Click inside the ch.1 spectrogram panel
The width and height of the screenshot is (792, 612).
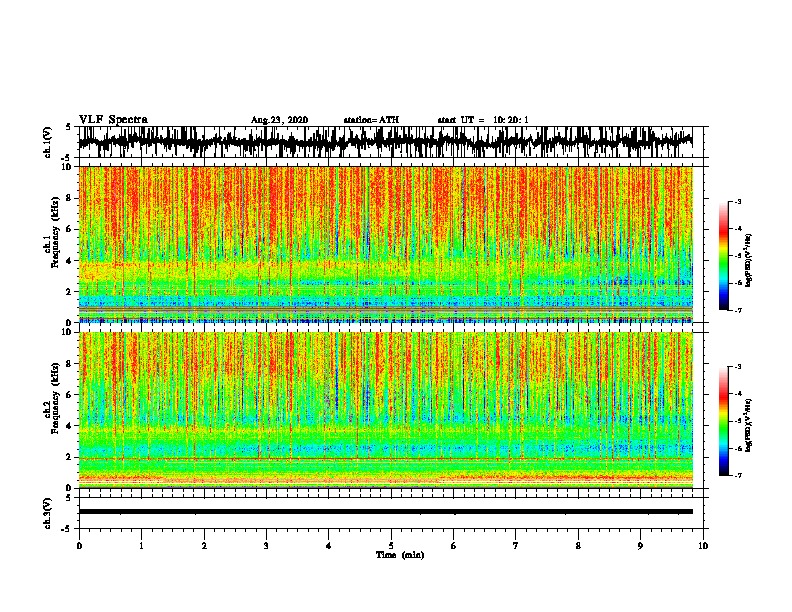point(385,244)
